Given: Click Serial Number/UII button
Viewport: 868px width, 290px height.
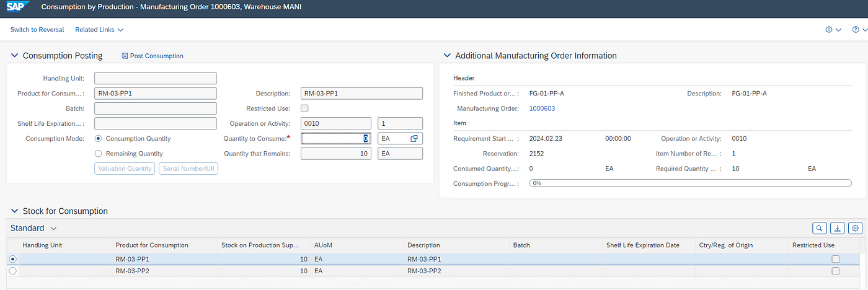Looking at the screenshot, I should [188, 169].
